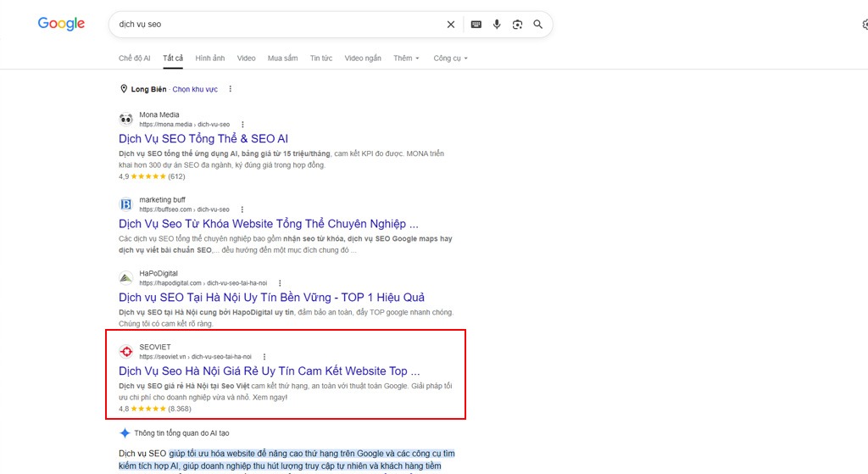Open SEOVIET result options menu
Image resolution: width=868 pixels, height=474 pixels.
coord(264,357)
